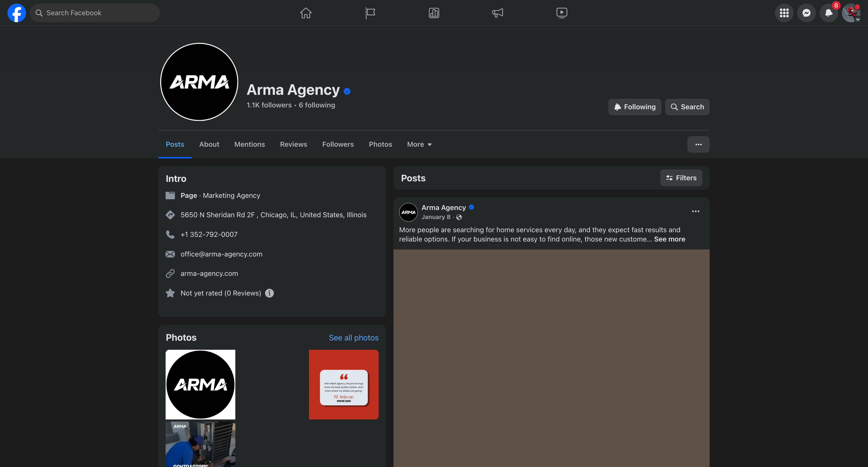Open the Mentions tab

[249, 144]
